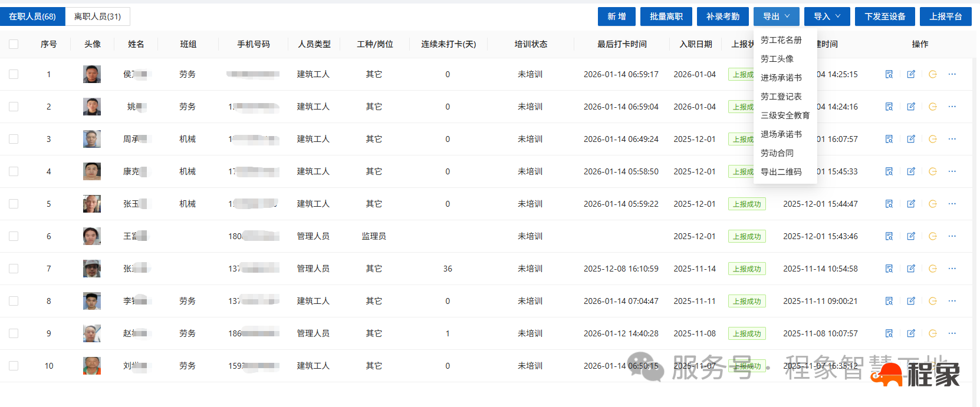Edit worker in row 9 (赵)
Viewport: 980px width, 407px height.
coord(911,333)
